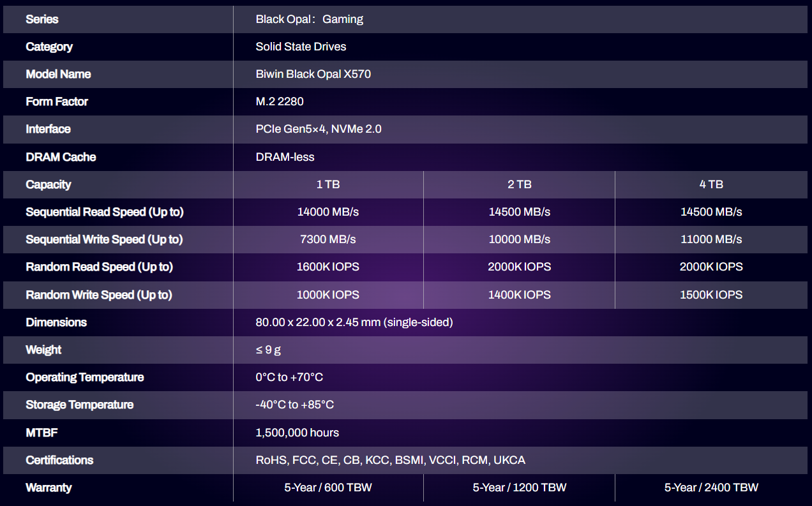Select the '1,500,000 hours' value
The width and height of the screenshot is (812, 506).
coord(297,433)
